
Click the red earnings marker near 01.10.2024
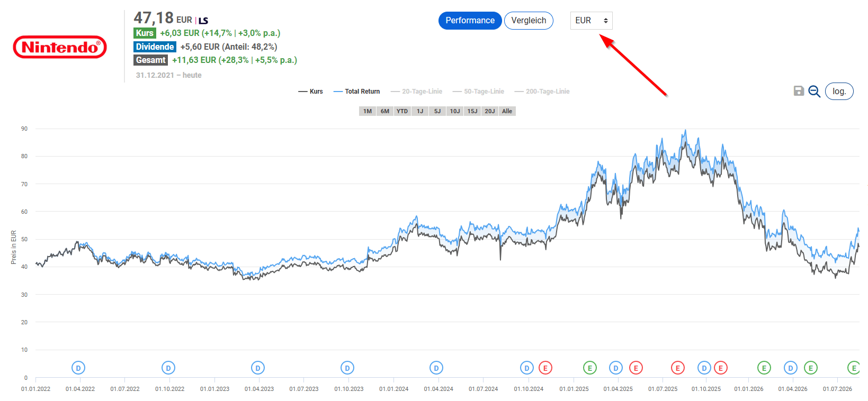click(545, 368)
